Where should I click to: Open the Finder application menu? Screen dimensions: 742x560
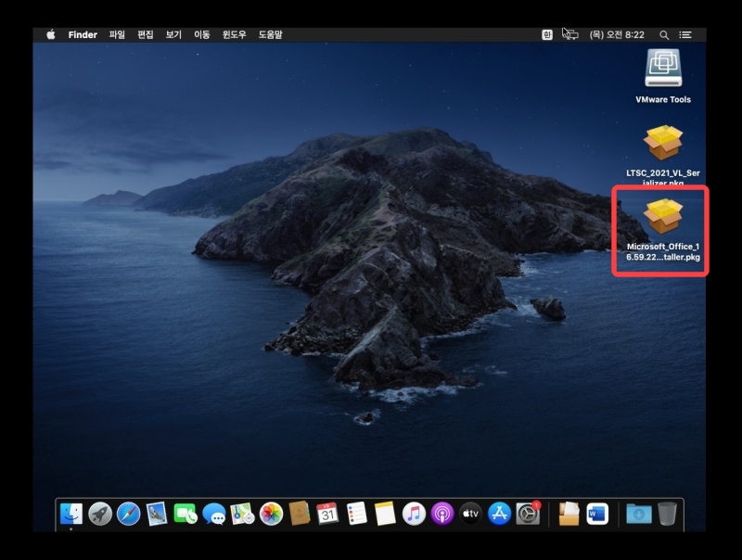[x=83, y=34]
